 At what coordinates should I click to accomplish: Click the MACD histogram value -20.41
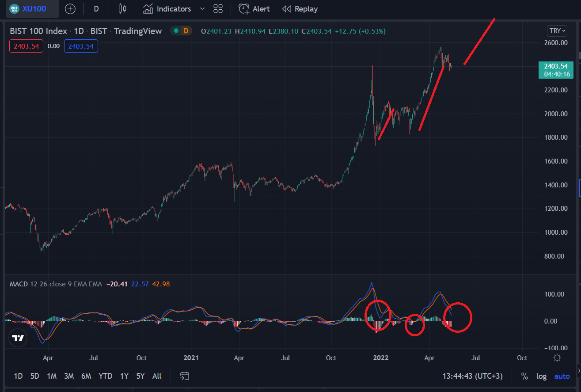click(116, 284)
